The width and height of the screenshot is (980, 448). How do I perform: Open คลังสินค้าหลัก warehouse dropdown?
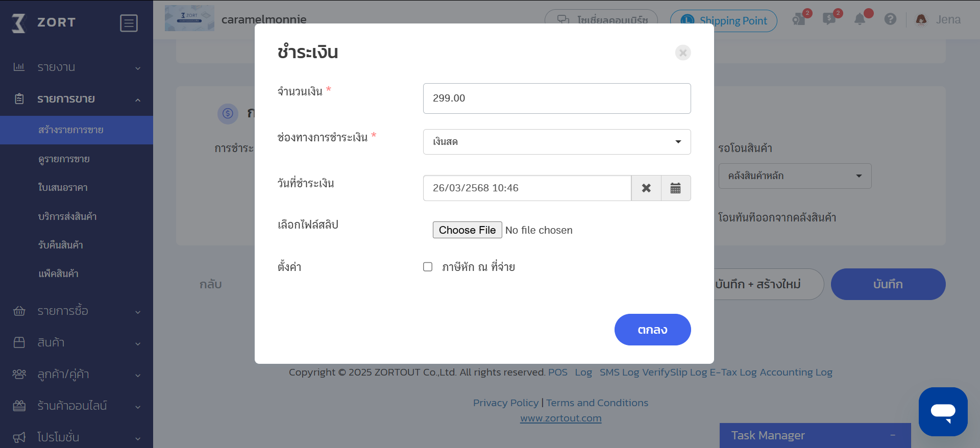tap(795, 176)
